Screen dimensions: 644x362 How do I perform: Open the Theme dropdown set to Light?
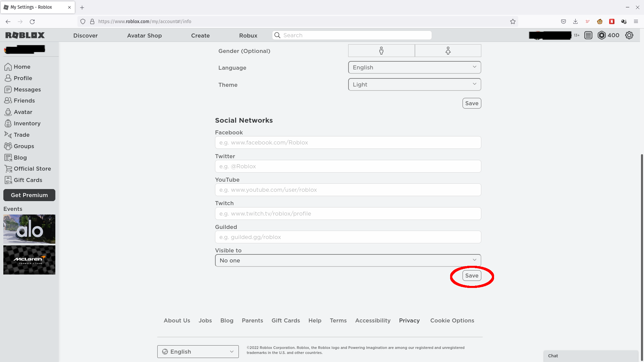(415, 84)
